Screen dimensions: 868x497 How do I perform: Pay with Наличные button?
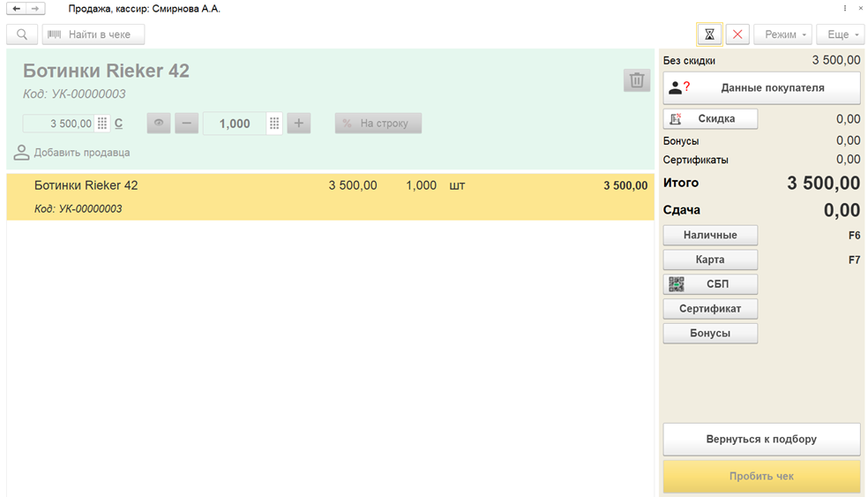point(710,235)
